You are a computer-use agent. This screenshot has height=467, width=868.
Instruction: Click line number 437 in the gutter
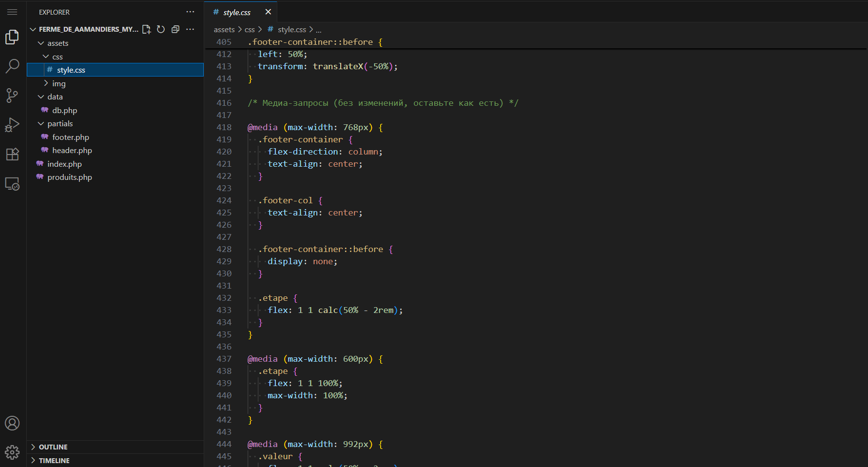[x=224, y=359]
